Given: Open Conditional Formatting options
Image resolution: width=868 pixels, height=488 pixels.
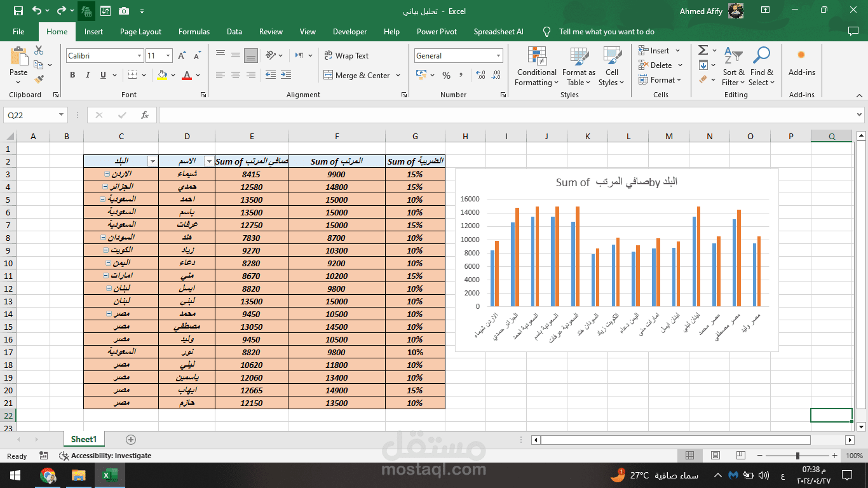Looking at the screenshot, I should pyautogui.click(x=536, y=67).
